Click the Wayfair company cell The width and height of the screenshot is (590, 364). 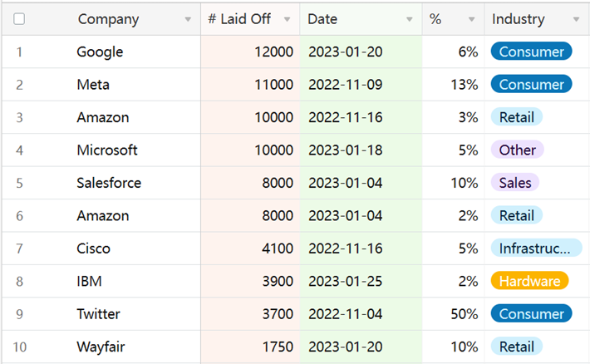(x=100, y=347)
